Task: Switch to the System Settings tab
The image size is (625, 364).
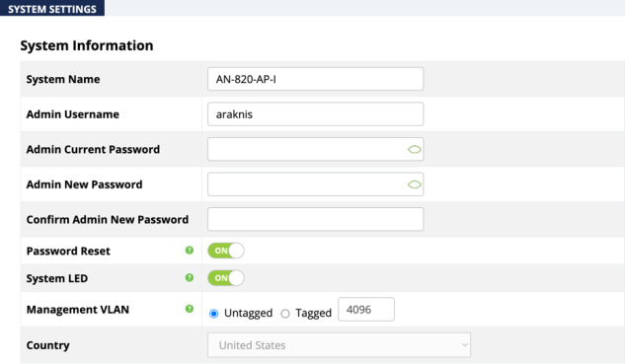Action: coord(52,8)
